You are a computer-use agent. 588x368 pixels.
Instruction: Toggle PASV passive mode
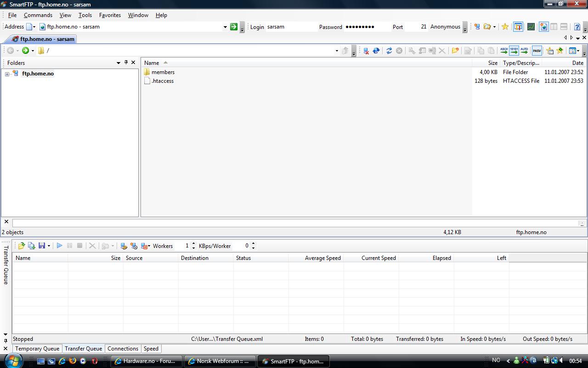point(537,51)
